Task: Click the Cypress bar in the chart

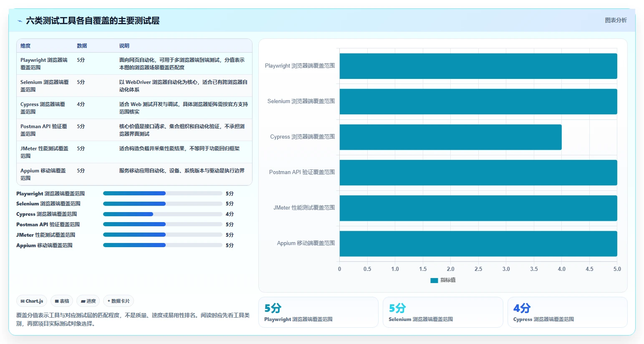Action: click(451, 137)
